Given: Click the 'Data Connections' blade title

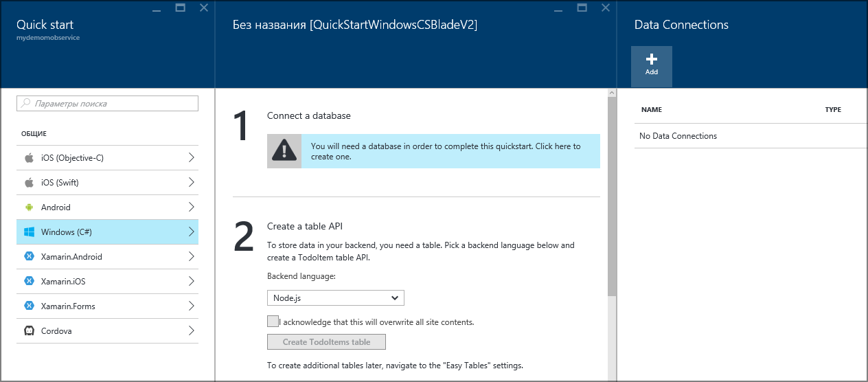Looking at the screenshot, I should click(681, 25).
